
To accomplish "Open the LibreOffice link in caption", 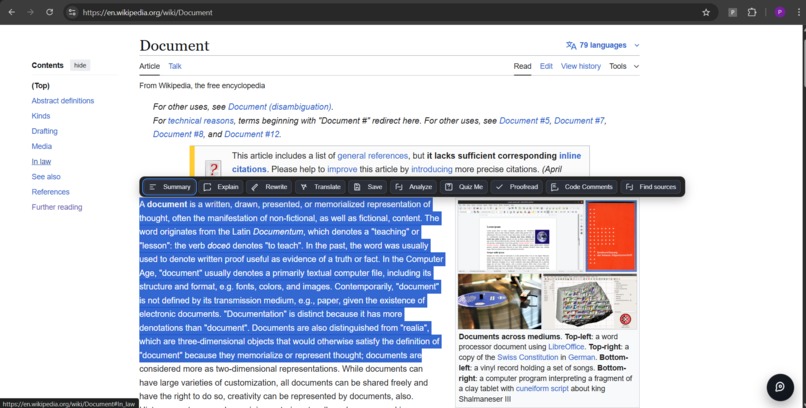I will coord(566,347).
